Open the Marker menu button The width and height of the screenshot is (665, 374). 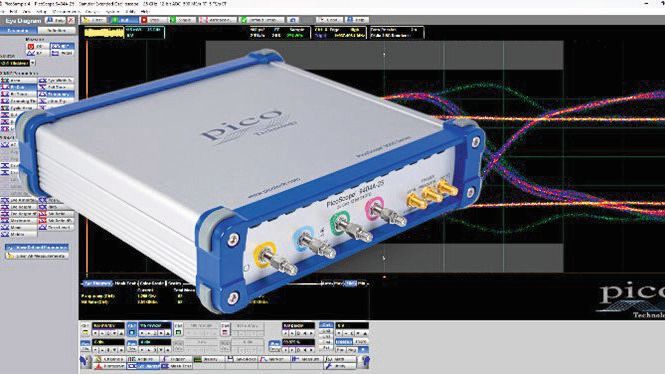(x=275, y=359)
